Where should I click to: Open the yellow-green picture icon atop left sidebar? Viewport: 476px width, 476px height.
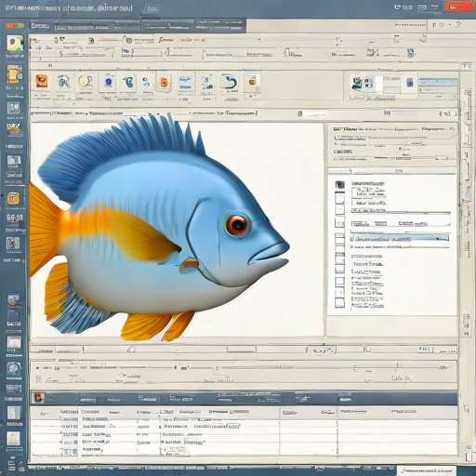tap(15, 44)
